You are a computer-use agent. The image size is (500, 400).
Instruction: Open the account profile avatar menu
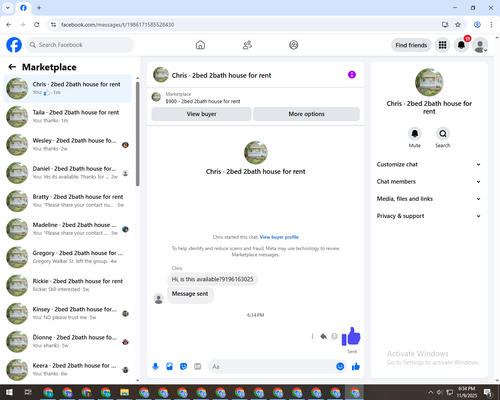(x=480, y=45)
